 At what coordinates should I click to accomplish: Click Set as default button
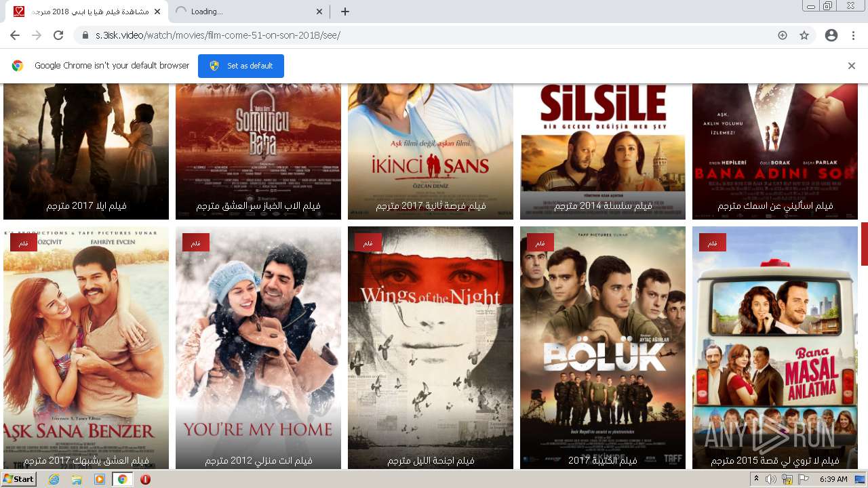point(241,66)
